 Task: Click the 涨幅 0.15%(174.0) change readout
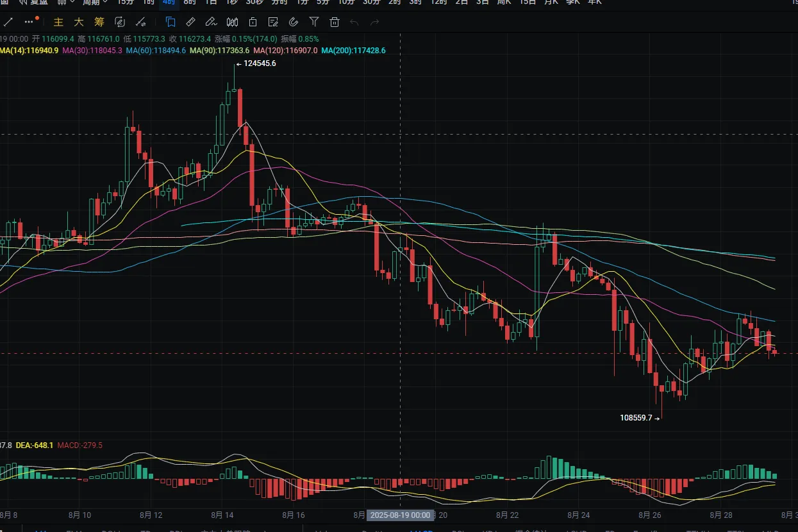point(246,39)
